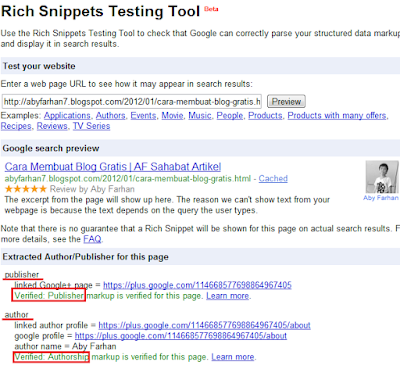400x369 pixels.
Task: Open the Recipes example link
Action: tap(16, 126)
